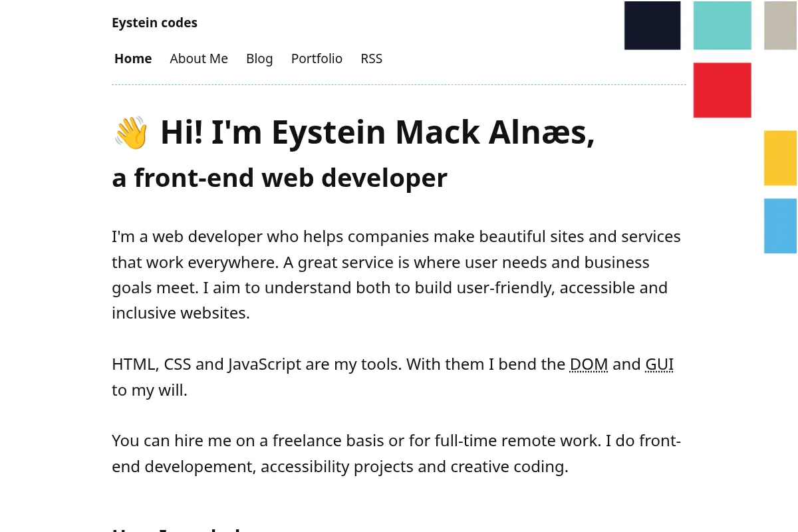Image resolution: width=798 pixels, height=532 pixels.
Task: Click the paragraph about HTML, CSS and JavaScript
Action: [x=393, y=377]
